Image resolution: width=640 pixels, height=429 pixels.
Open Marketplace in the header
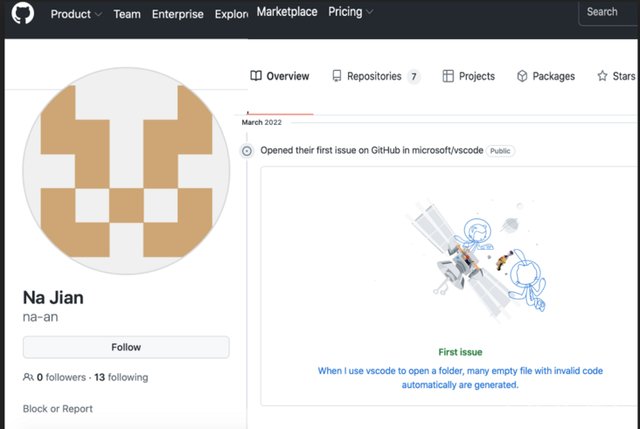click(x=287, y=12)
